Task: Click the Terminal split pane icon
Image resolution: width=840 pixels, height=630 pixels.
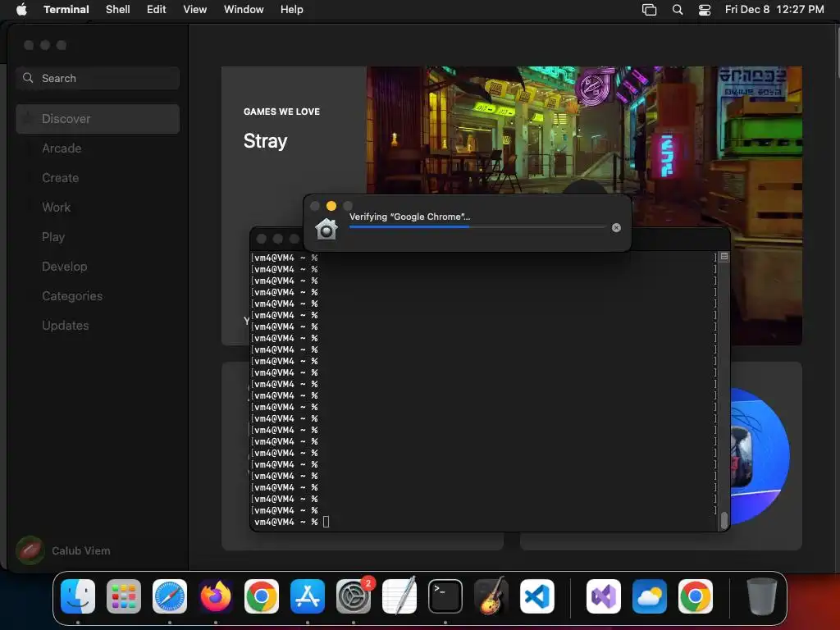Action: pyautogui.click(x=724, y=257)
